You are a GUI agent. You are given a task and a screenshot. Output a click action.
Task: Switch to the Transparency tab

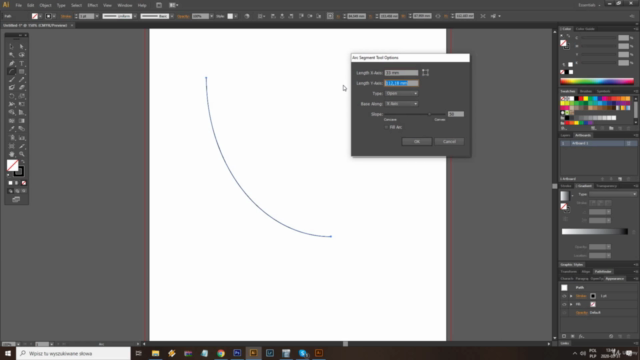pos(606,186)
